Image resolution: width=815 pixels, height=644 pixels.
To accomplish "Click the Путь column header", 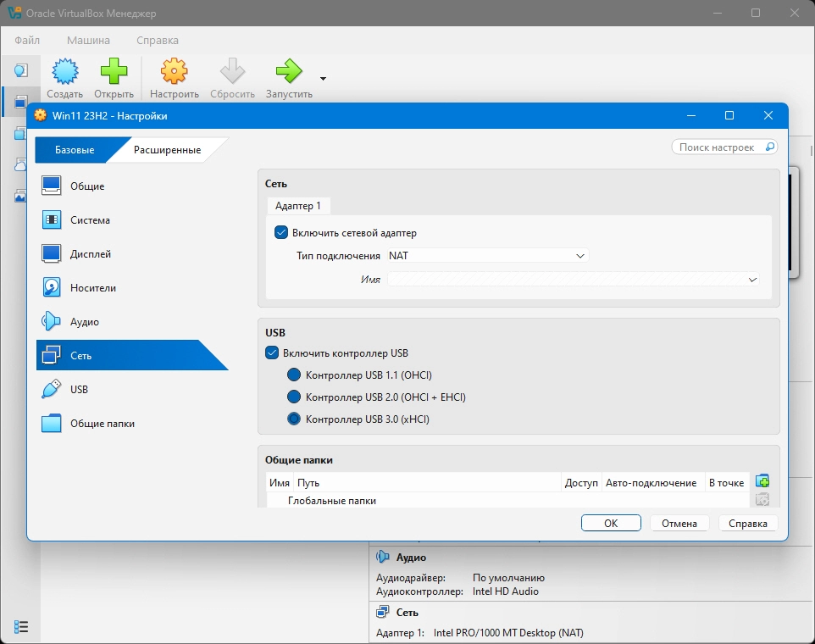I will (427, 483).
